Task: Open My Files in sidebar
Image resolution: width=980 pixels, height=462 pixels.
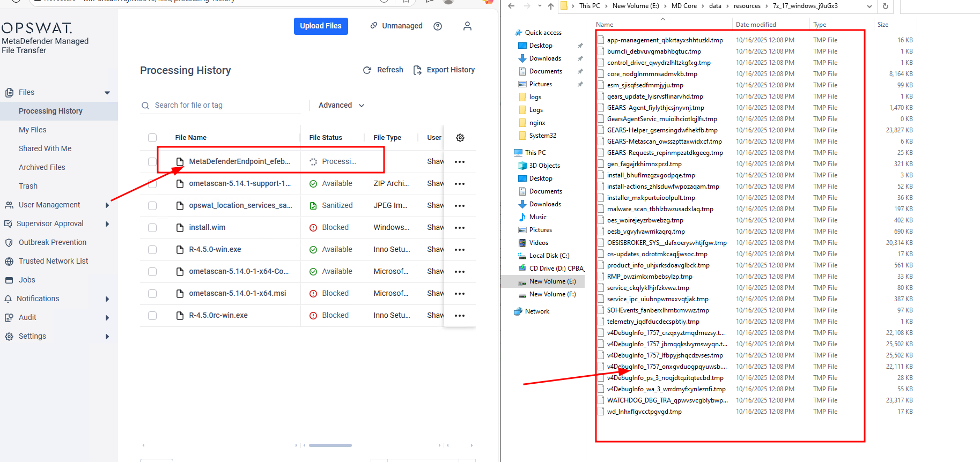Action: [33, 130]
